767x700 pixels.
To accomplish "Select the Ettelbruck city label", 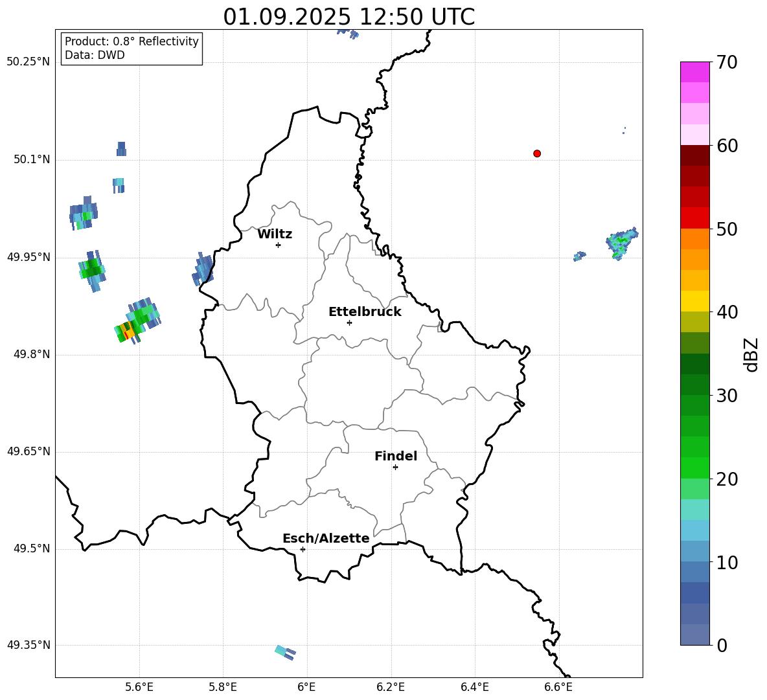I will point(365,312).
